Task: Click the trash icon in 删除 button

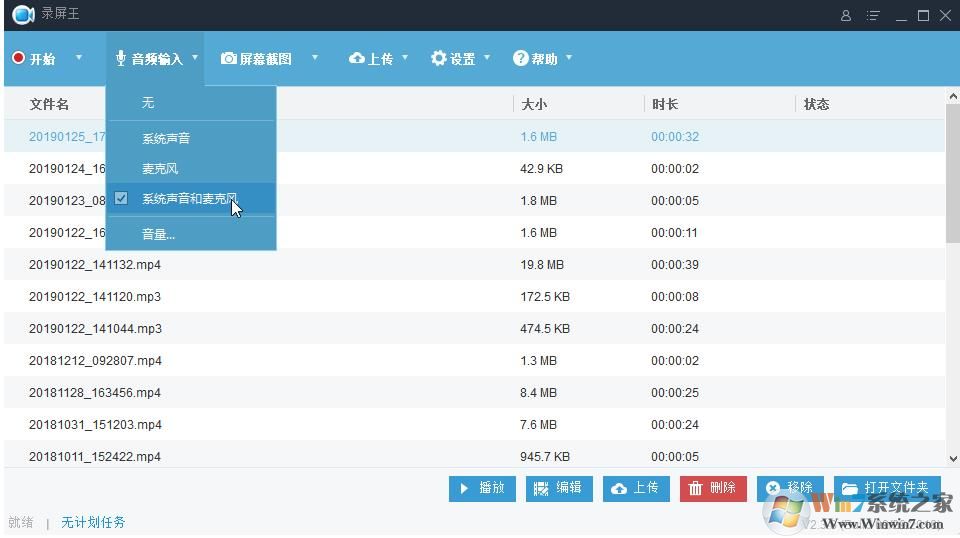Action: 696,488
